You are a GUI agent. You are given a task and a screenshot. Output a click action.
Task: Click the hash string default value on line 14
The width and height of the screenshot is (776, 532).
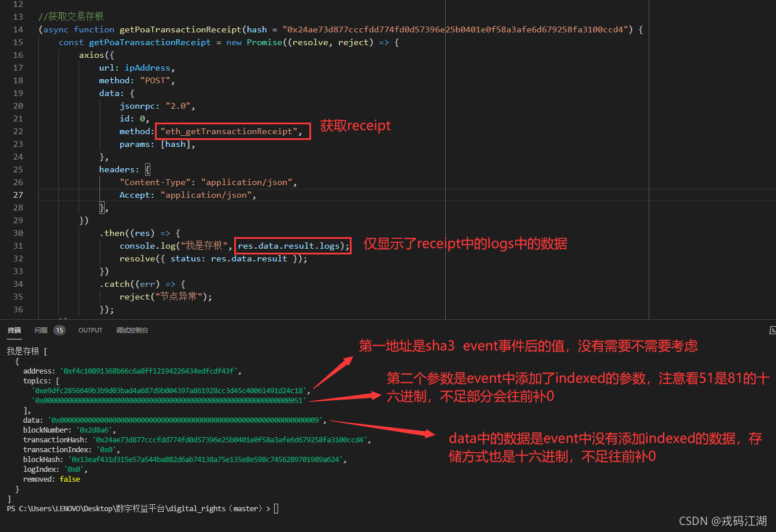[x=456, y=29]
